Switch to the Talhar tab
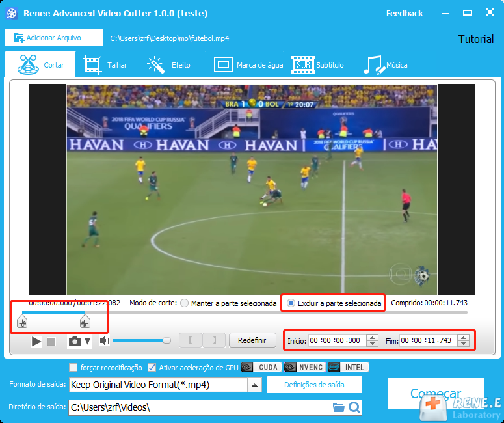 pyautogui.click(x=105, y=64)
